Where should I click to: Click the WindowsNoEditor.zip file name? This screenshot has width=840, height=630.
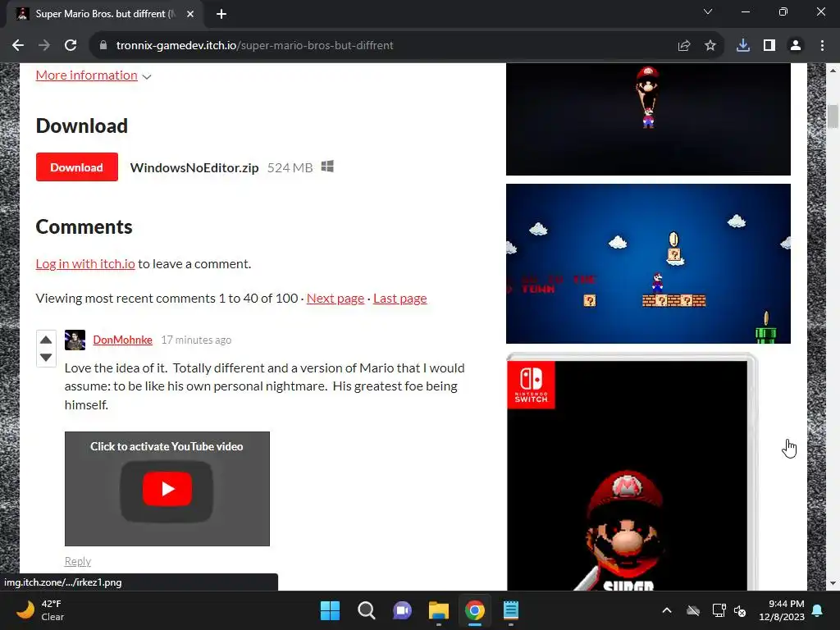pos(194,167)
